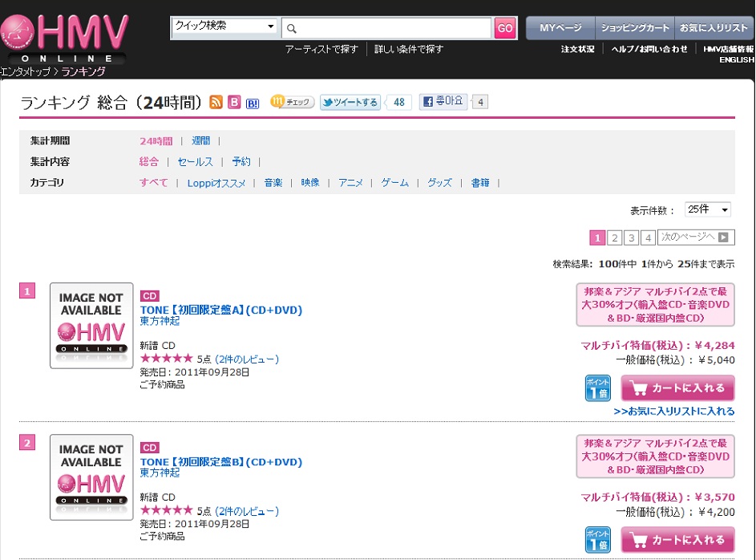Click the search input field
The height and width of the screenshot is (560, 756).
coord(386,28)
